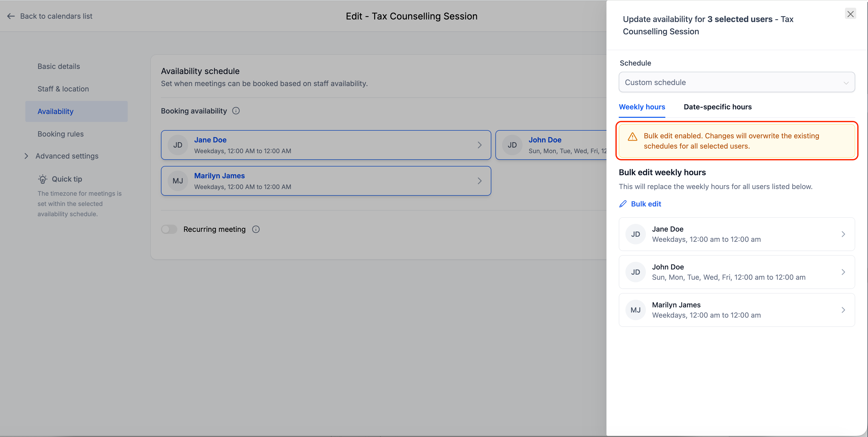Screen dimensions: 868x437
Task: Expand Jane Doe's schedule row in panel
Action: tap(843, 234)
